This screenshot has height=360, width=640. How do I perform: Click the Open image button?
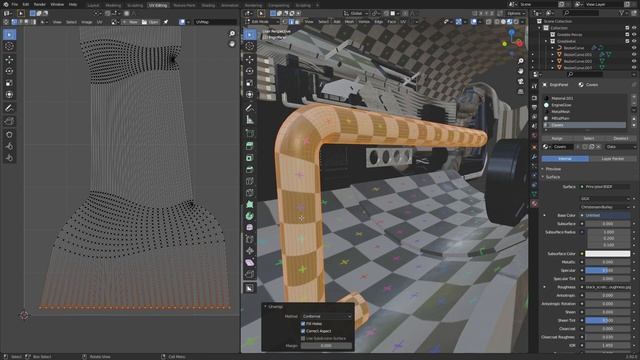[150, 22]
